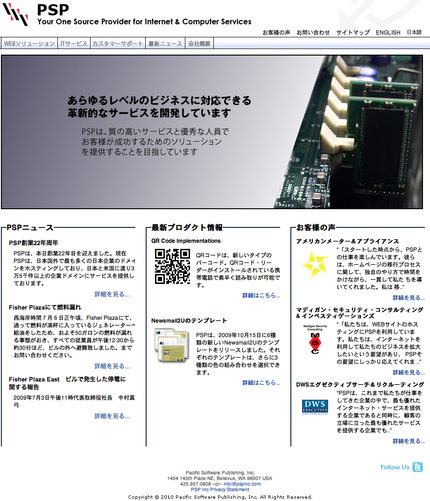Click the Follow Us link

[x=395, y=467]
